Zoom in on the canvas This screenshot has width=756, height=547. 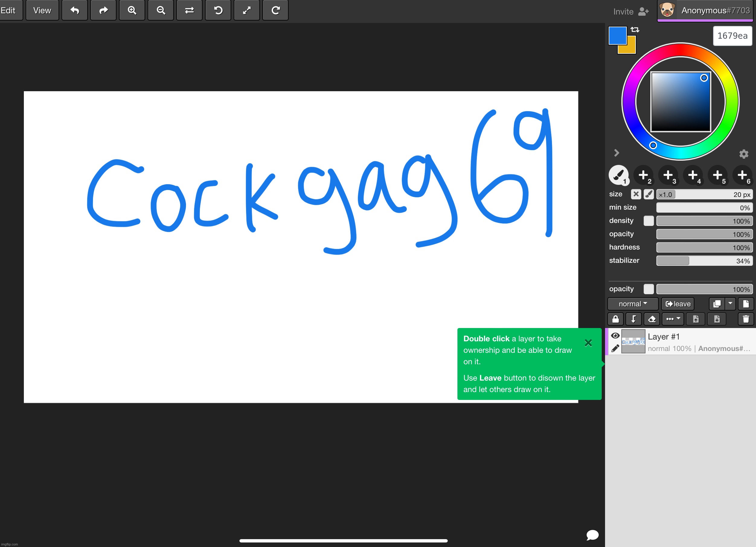132,10
